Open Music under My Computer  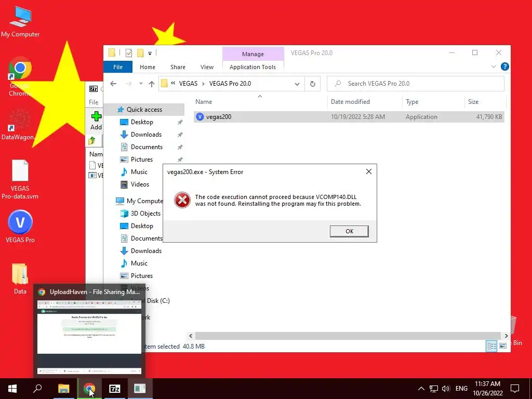(x=139, y=263)
